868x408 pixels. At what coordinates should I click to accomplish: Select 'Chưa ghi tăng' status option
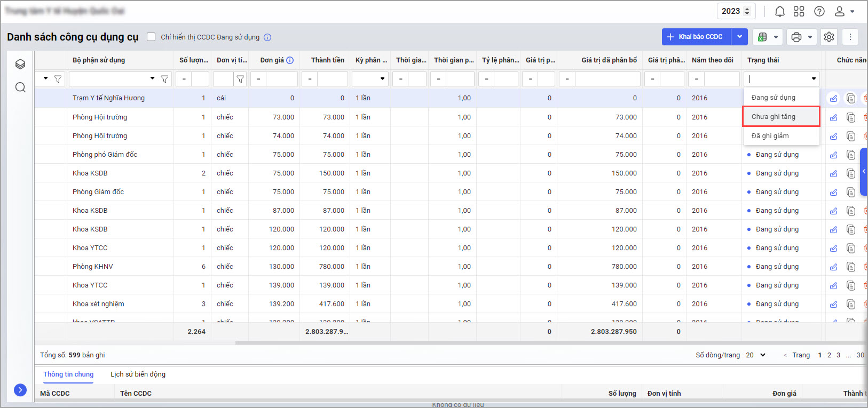(x=780, y=117)
